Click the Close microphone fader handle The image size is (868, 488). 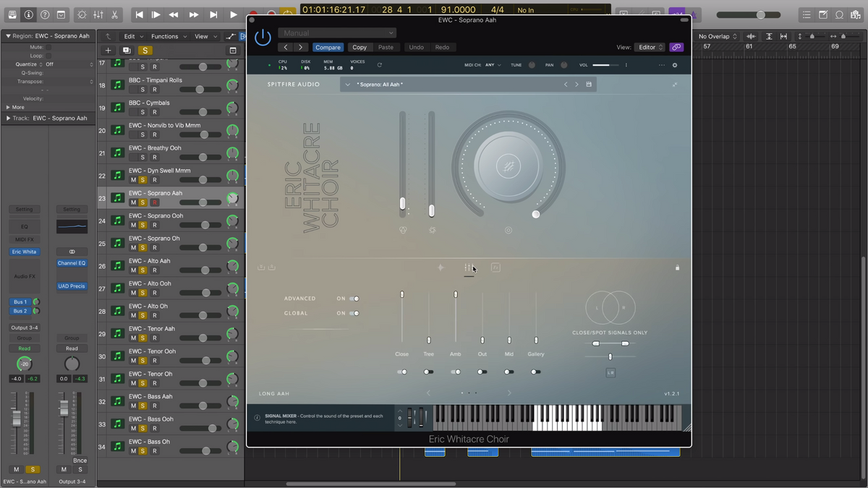[x=402, y=294]
